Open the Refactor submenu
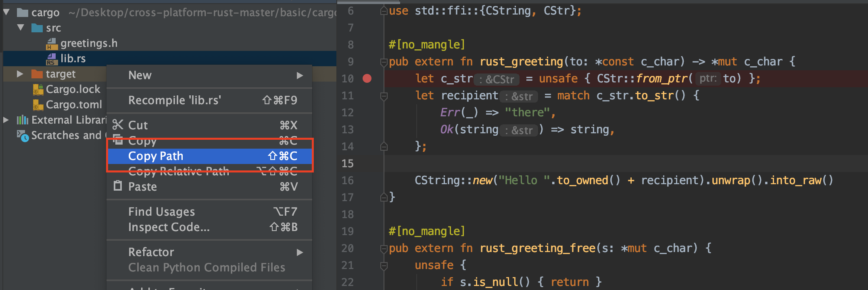The width and height of the screenshot is (868, 290). 209,252
